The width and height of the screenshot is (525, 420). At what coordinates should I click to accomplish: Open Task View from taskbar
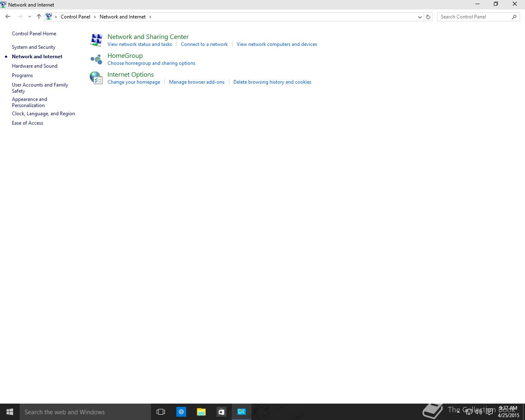point(161,412)
